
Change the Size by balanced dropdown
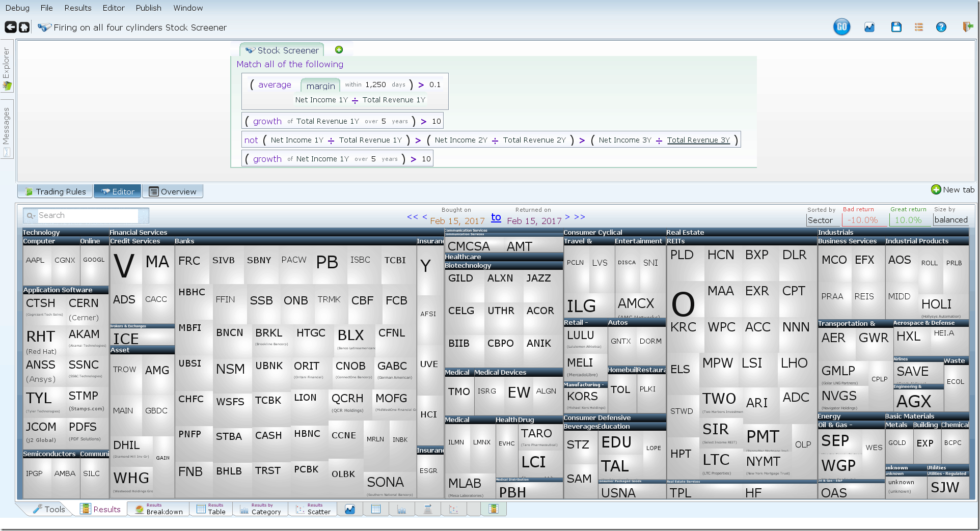pos(951,220)
